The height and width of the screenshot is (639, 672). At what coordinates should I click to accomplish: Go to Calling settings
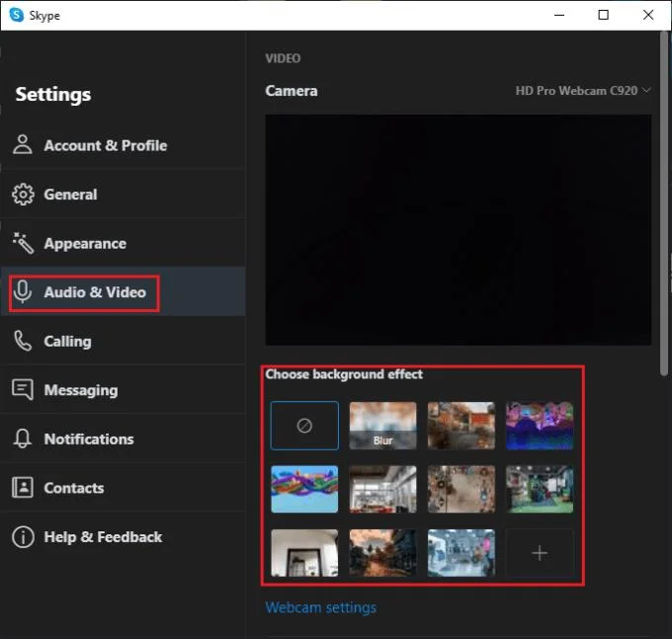pos(123,341)
